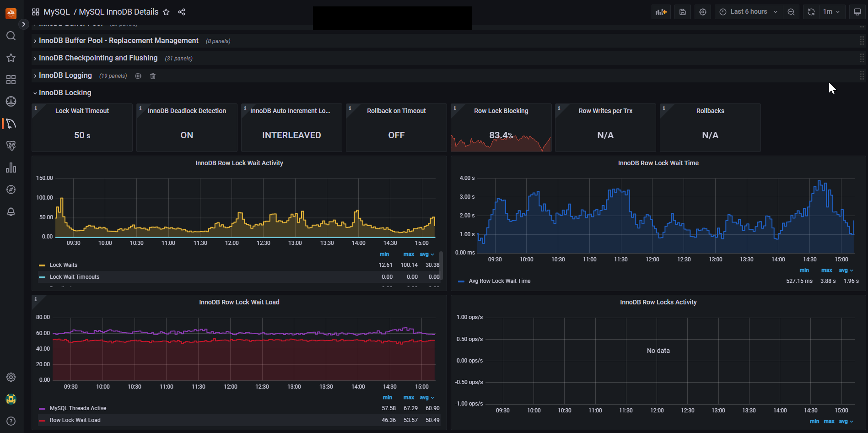This screenshot has width=868, height=433.
Task: Sort Row Lock Wait Time legend by avg
Action: 846,271
